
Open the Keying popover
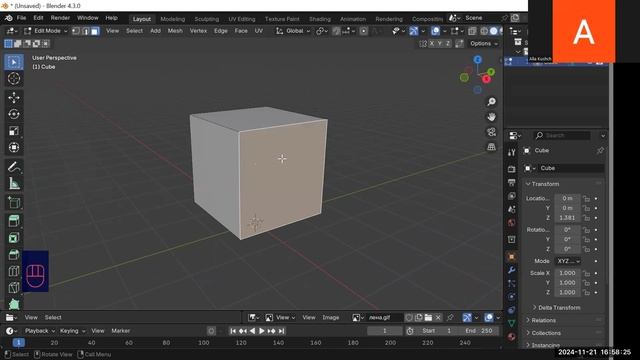[x=72, y=331]
